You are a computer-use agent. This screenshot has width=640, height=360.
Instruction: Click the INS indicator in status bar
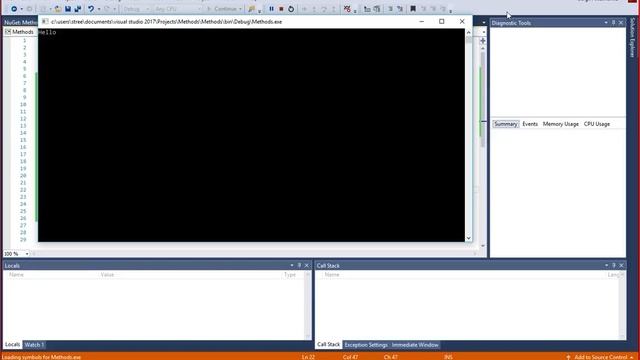[x=448, y=357]
